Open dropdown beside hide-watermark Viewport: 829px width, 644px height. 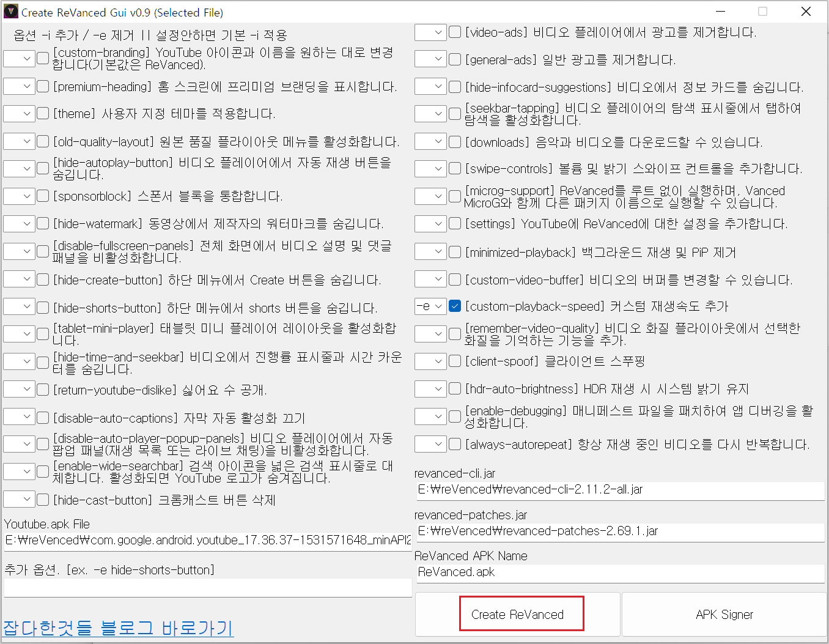pyautogui.click(x=19, y=224)
